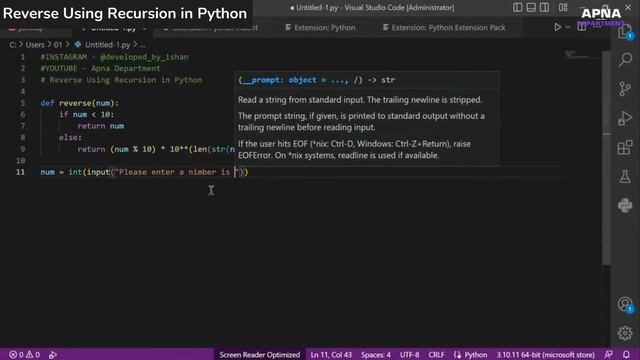Show warnings count in status bar

tap(33, 354)
